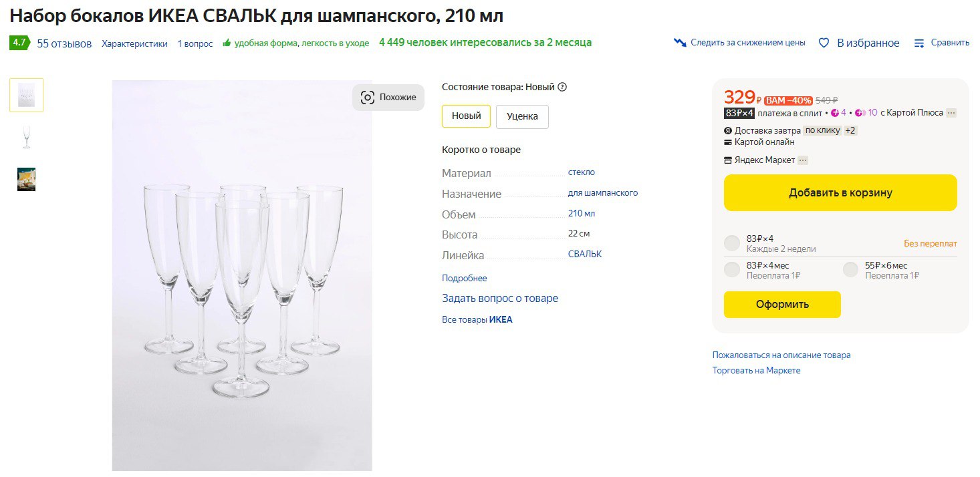Open the 55 отзывов reviews link

(x=64, y=43)
